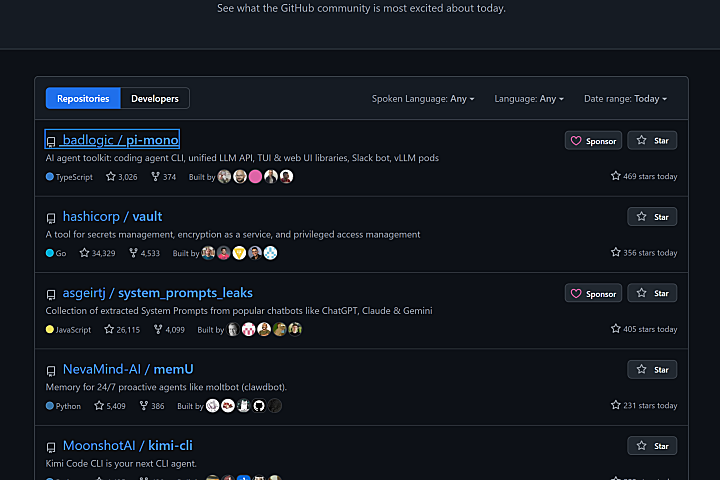The height and width of the screenshot is (480, 720).
Task: Sponsor the system_prompts_leaks author
Action: (593, 293)
